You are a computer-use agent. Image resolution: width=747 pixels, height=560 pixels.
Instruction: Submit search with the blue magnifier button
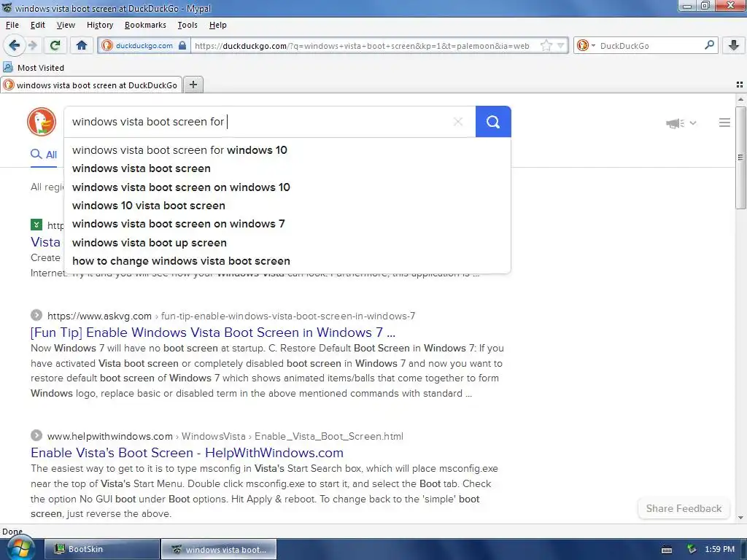pyautogui.click(x=493, y=122)
